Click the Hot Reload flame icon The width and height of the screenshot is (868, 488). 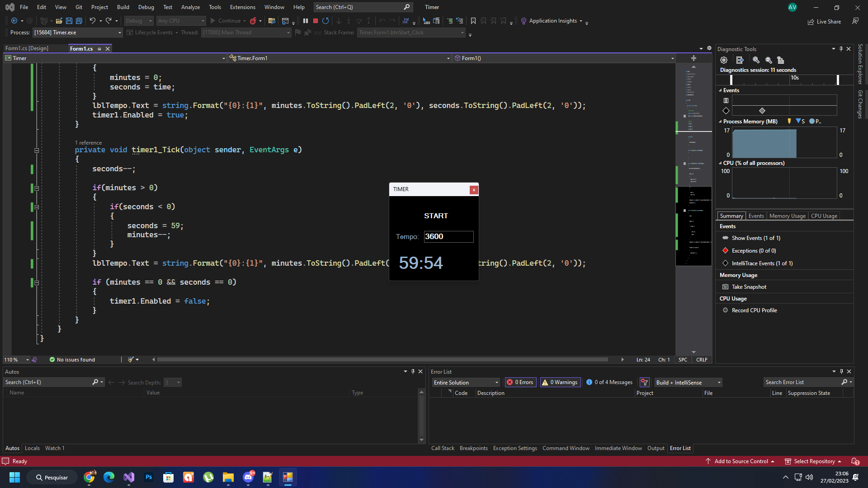click(x=253, y=21)
